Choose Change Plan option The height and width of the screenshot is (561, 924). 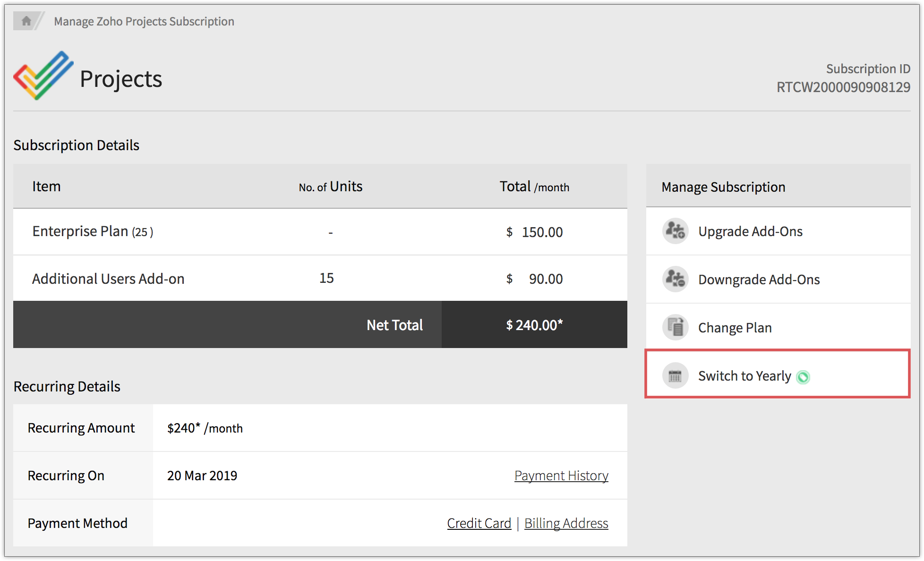point(735,328)
